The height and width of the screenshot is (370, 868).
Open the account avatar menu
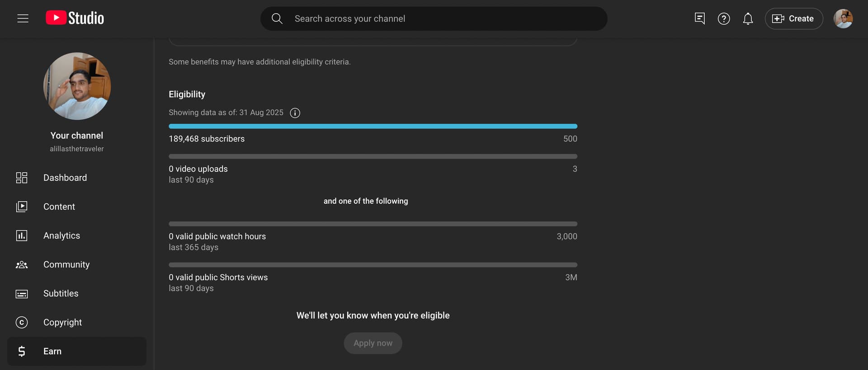843,19
